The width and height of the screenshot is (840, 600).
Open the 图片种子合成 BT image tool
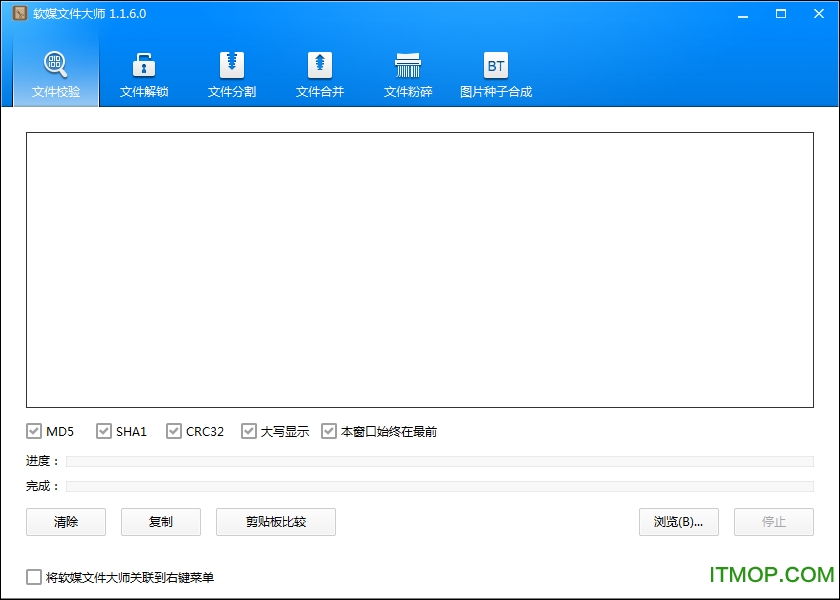[x=495, y=72]
